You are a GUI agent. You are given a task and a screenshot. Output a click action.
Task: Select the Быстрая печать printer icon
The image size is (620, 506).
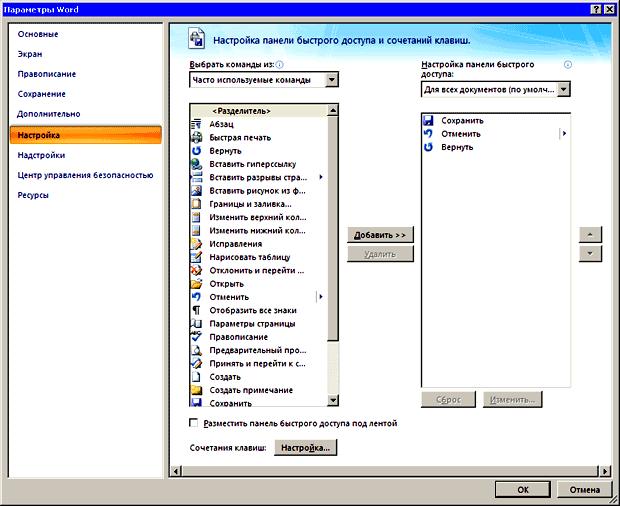(196, 138)
